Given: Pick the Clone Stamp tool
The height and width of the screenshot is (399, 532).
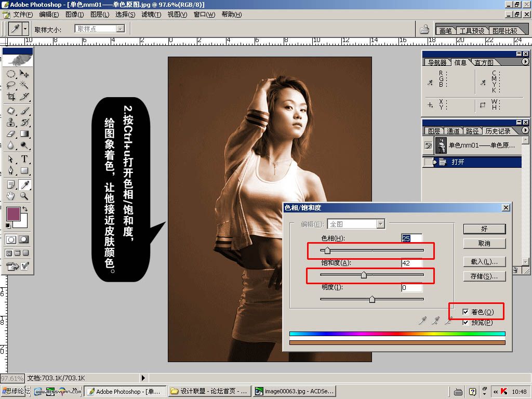Looking at the screenshot, I should coord(11,122).
